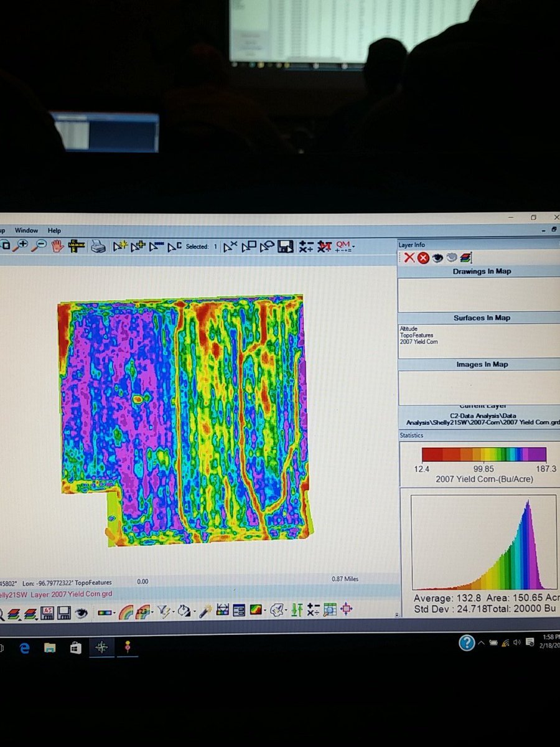The width and height of the screenshot is (560, 747).
Task: Click the bottom toolbar save floppy icon
Action: point(63,613)
